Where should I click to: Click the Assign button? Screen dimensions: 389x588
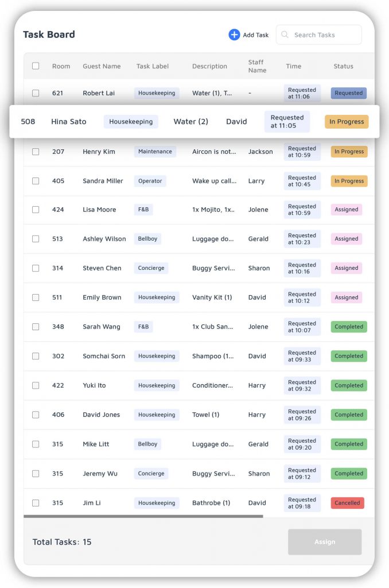(325, 542)
